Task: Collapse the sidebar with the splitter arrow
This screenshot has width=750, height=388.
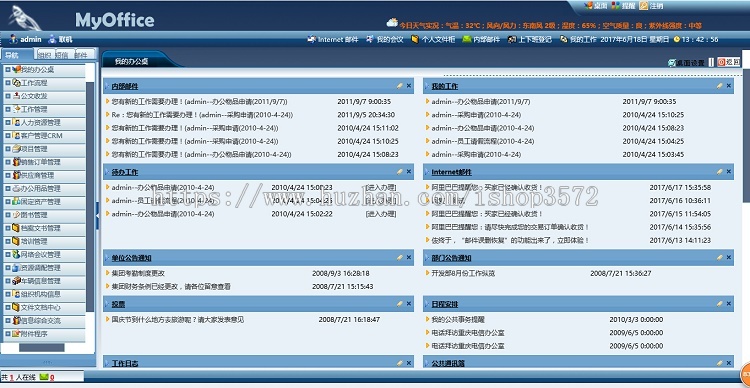Action: click(98, 215)
